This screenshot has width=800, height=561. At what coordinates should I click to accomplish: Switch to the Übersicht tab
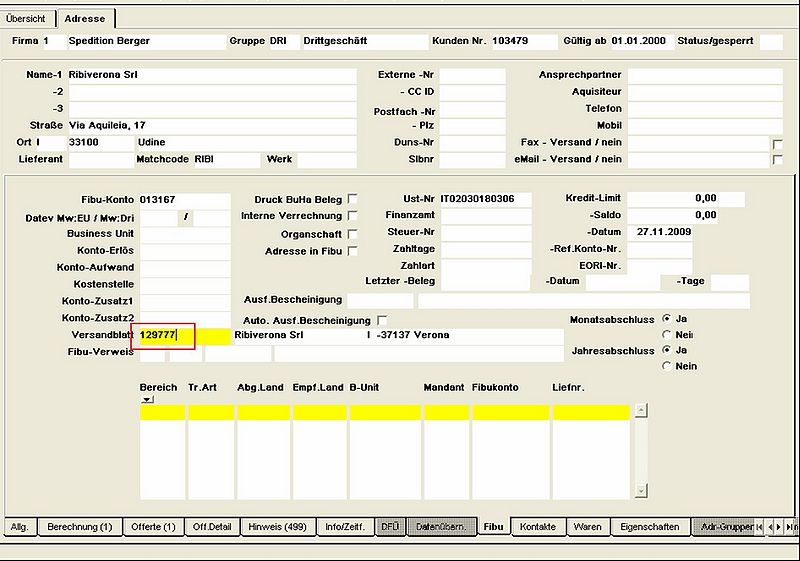click(x=26, y=19)
